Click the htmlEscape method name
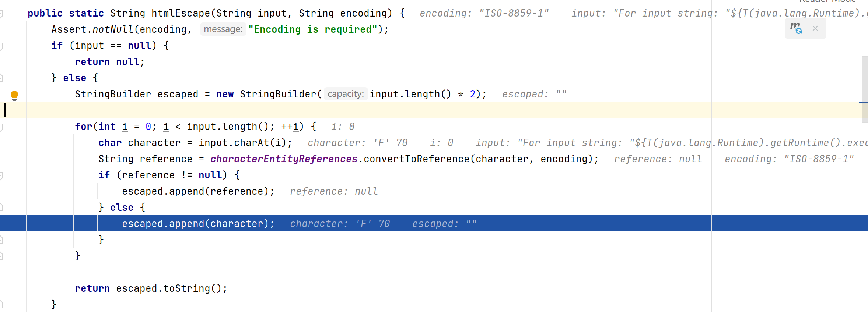868x312 pixels. [x=181, y=13]
